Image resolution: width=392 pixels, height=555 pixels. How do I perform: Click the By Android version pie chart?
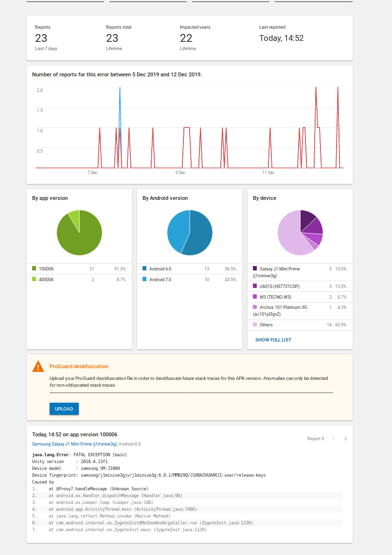190,233
